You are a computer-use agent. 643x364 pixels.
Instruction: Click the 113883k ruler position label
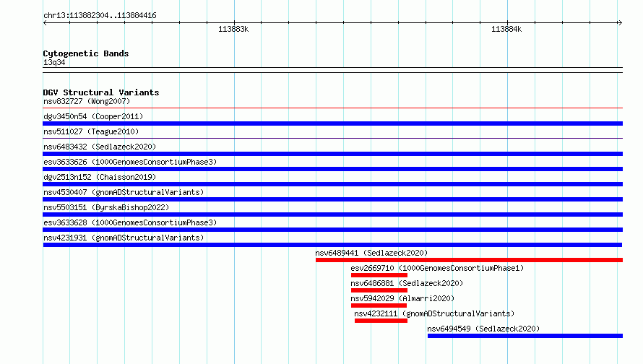coord(233,29)
